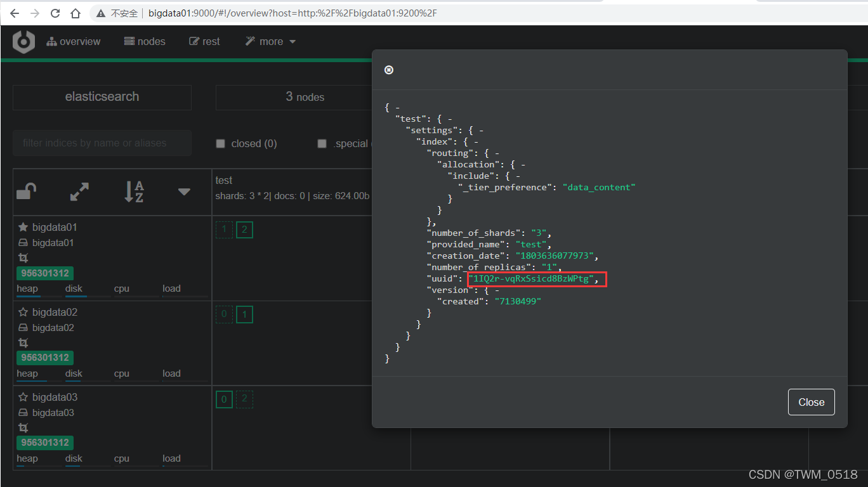Click the lock icon in the index toolbar
868x487 pixels.
(26, 191)
